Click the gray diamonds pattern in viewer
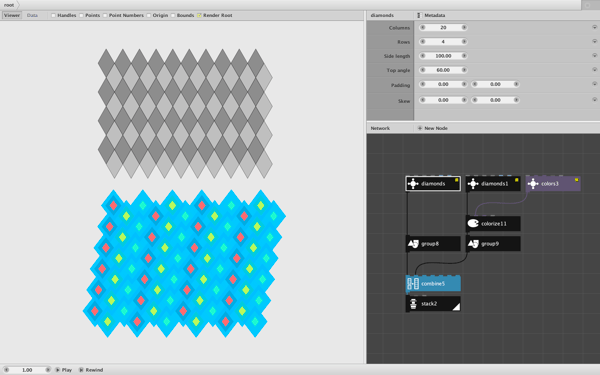Image resolution: width=600 pixels, height=375 pixels. click(x=185, y=114)
